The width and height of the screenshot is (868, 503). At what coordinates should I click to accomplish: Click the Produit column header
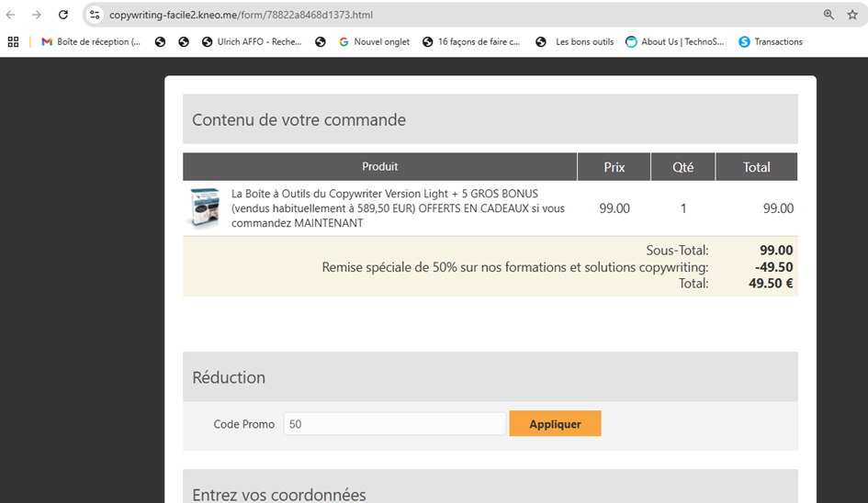(x=379, y=167)
